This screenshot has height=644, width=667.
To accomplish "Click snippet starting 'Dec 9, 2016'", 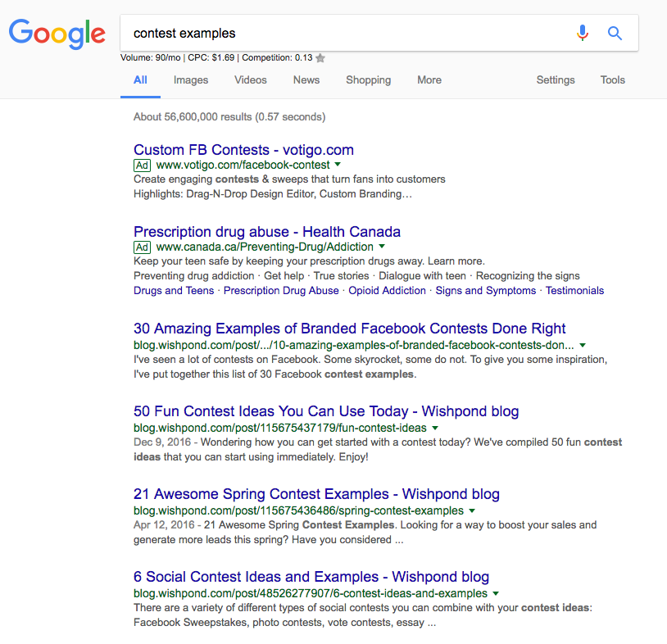I will coord(378,450).
